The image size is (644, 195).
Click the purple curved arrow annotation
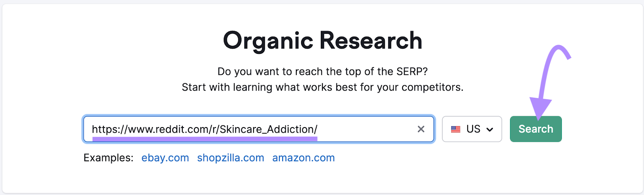pos(551,64)
